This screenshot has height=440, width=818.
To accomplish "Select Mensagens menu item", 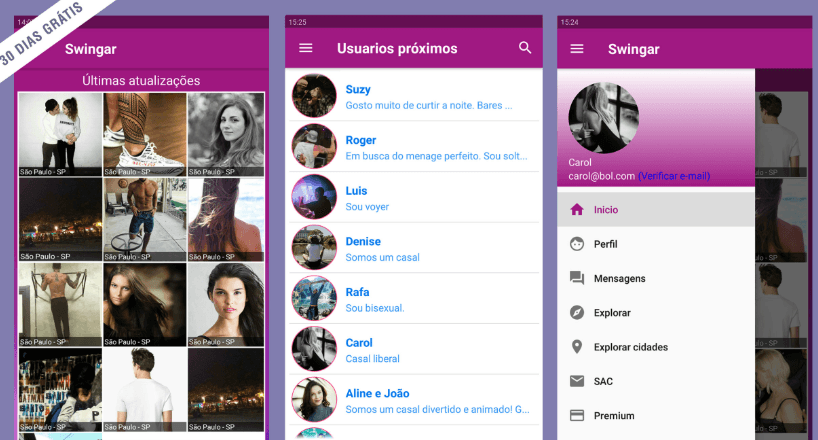I will (656, 278).
